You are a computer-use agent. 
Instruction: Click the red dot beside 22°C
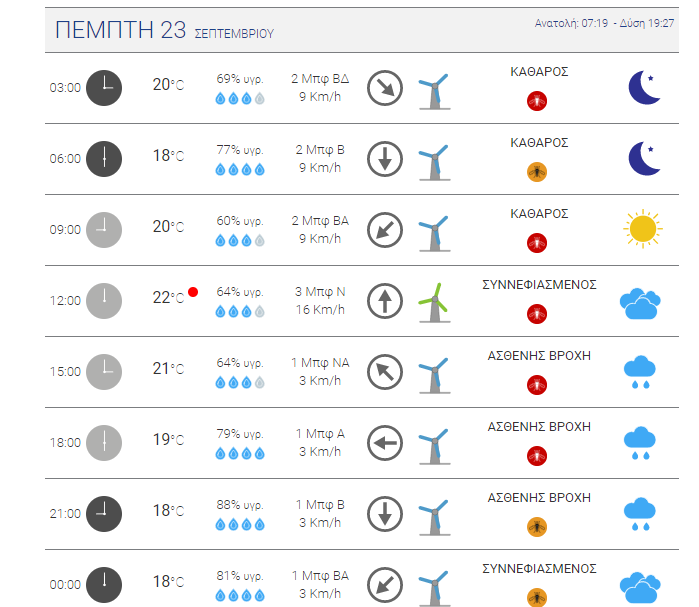click(x=193, y=292)
